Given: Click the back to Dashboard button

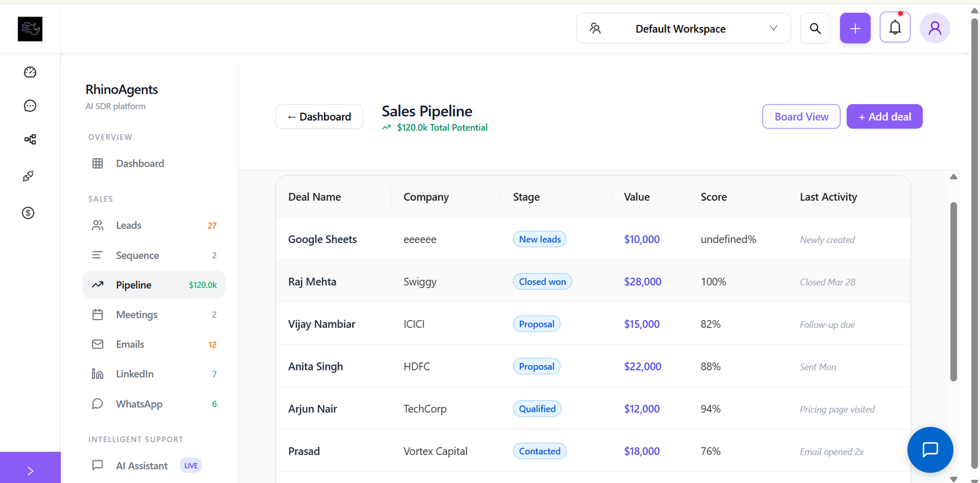Looking at the screenshot, I should point(319,116).
